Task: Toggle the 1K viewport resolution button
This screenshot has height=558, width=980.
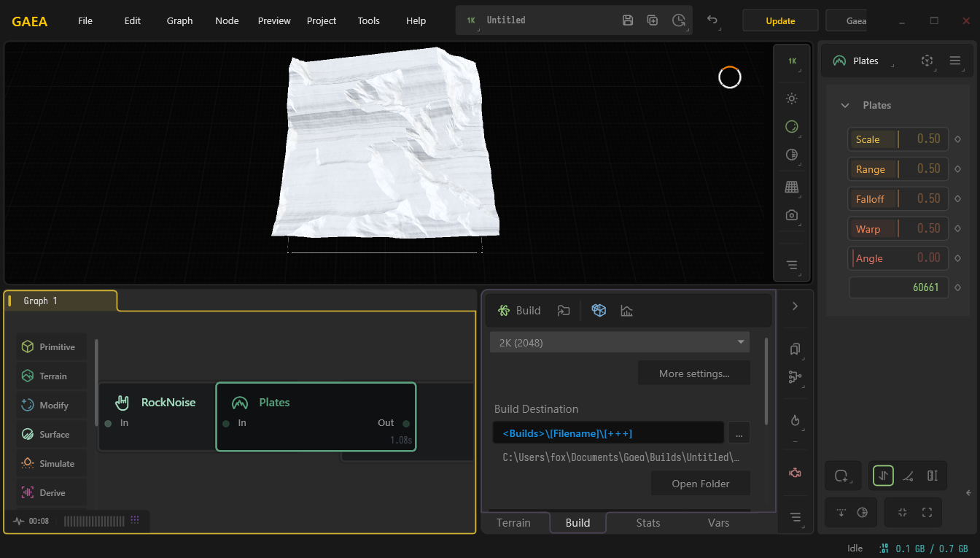Action: click(x=792, y=61)
